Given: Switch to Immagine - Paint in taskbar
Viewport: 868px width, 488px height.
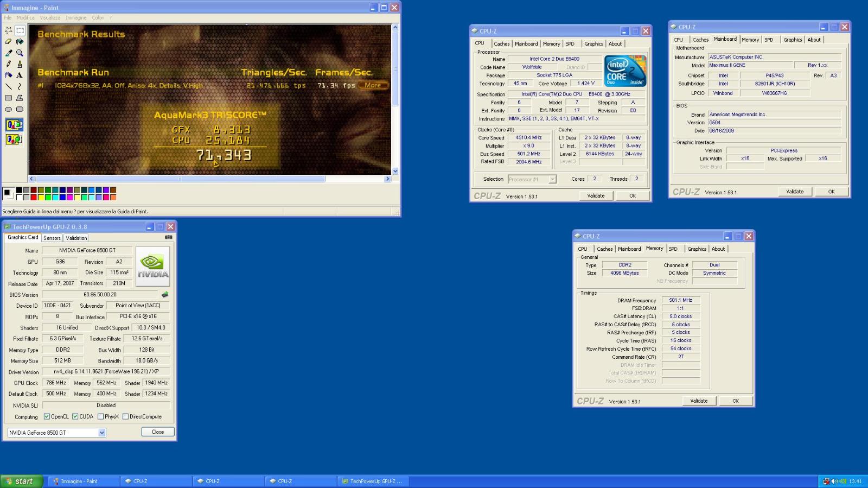Looking at the screenshot, I should click(84, 481).
